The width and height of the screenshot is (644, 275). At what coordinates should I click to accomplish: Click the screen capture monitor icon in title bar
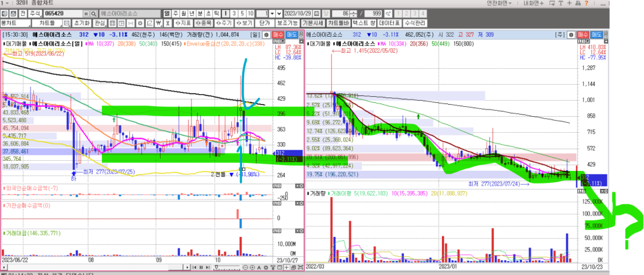[552, 3]
